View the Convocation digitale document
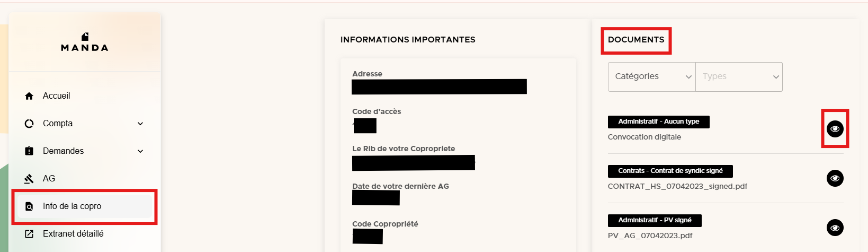 pyautogui.click(x=835, y=129)
